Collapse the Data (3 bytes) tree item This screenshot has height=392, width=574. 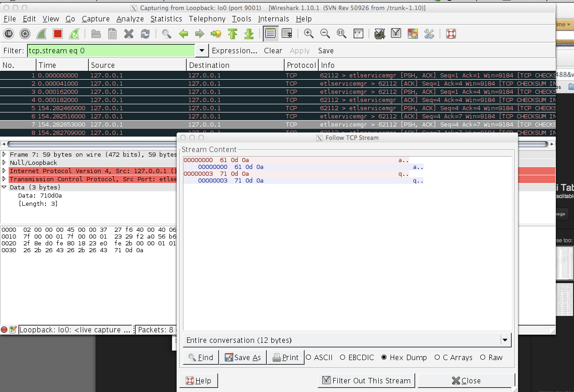pos(5,187)
